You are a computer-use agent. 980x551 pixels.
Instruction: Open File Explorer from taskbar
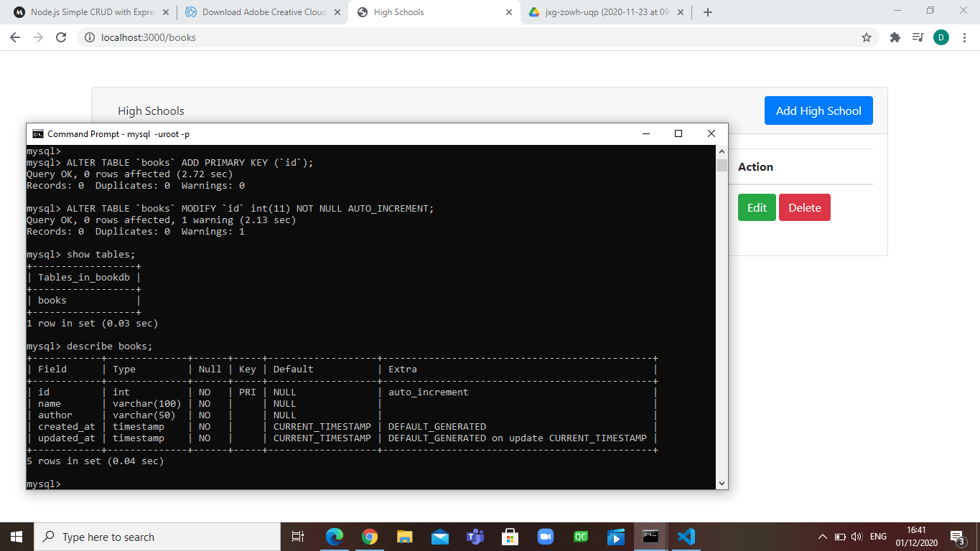click(x=405, y=537)
